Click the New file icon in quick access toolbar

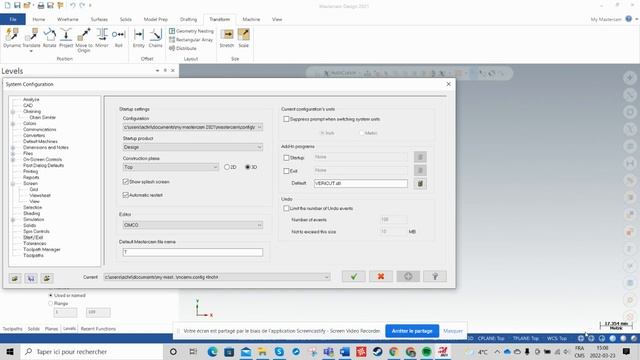click(7, 5)
